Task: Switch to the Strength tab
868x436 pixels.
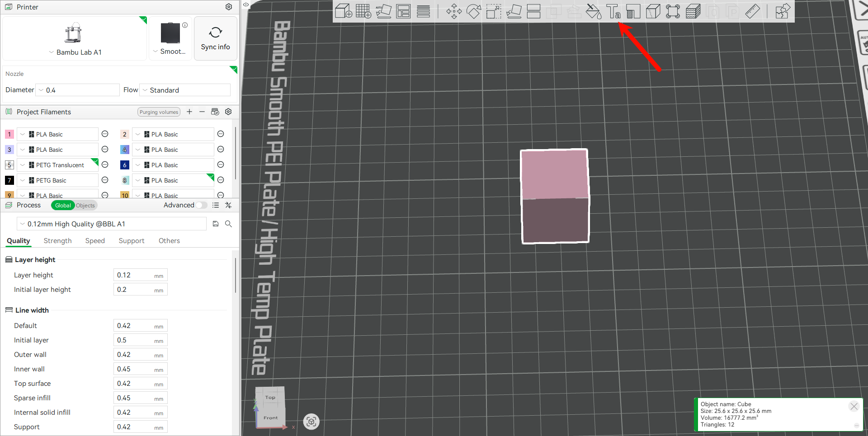Action: pos(57,241)
